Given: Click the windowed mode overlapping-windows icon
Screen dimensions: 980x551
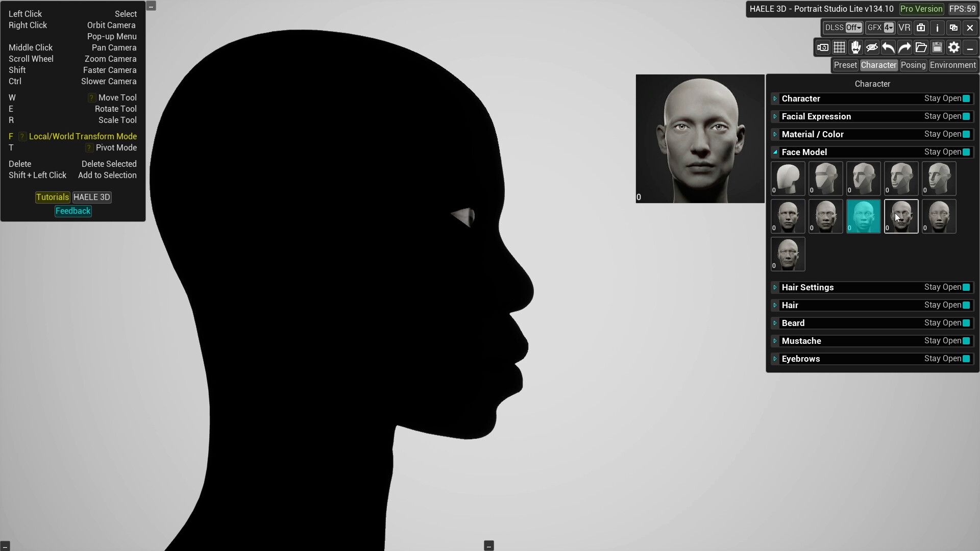Looking at the screenshot, I should (x=953, y=28).
